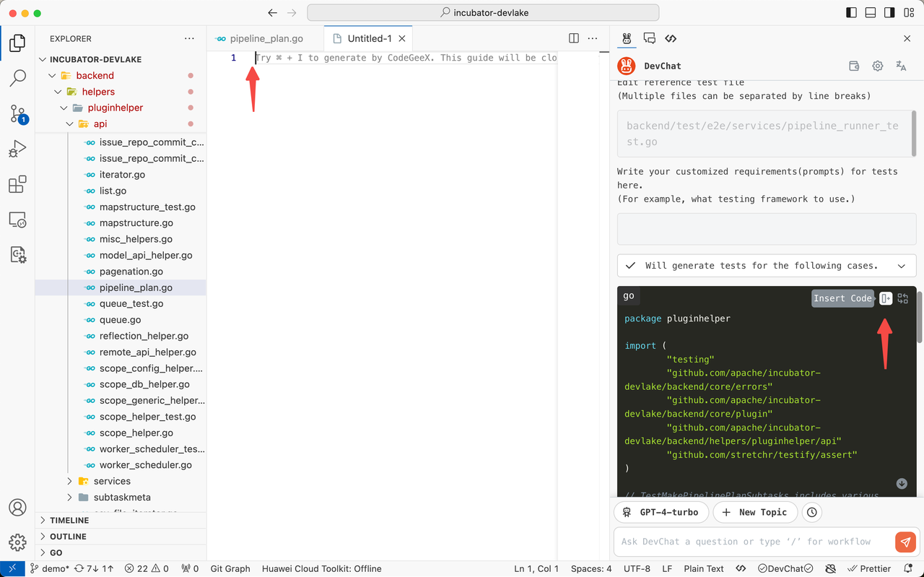Open Git Graph from status bar
The width and height of the screenshot is (924, 577).
pos(230,568)
